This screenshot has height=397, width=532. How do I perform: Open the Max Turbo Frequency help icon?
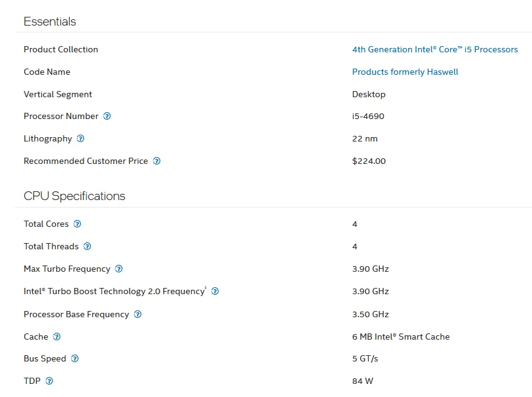tap(119, 269)
